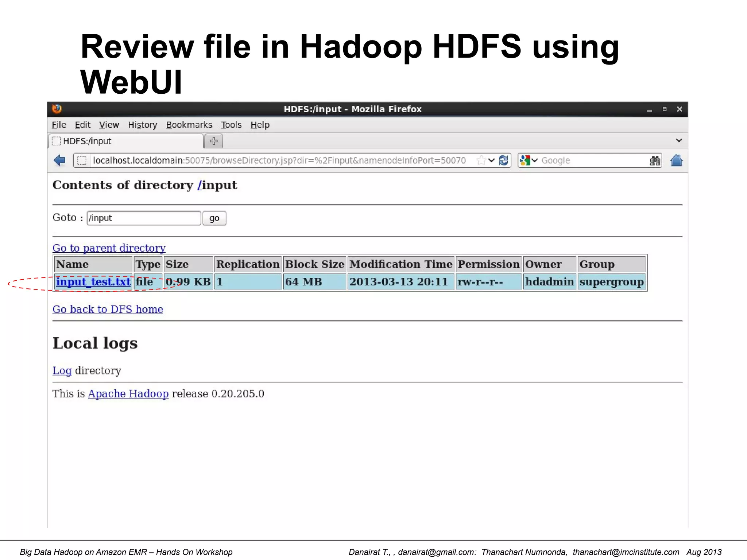
Task: Click the Size column header
Action: (188, 264)
